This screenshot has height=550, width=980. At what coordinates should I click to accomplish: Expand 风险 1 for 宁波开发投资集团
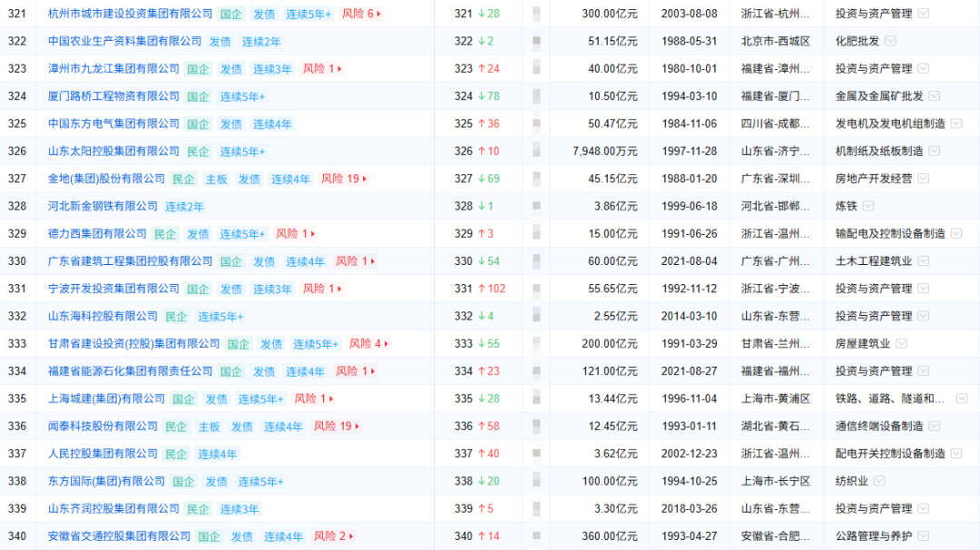322,289
